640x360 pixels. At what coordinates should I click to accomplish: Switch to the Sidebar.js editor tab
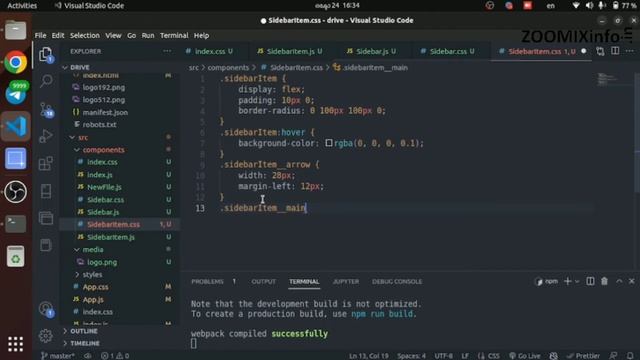[371, 51]
